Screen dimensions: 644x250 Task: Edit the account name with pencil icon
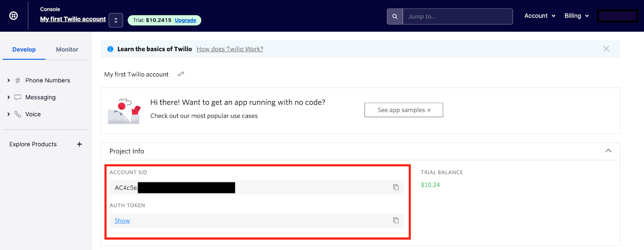[x=181, y=74]
